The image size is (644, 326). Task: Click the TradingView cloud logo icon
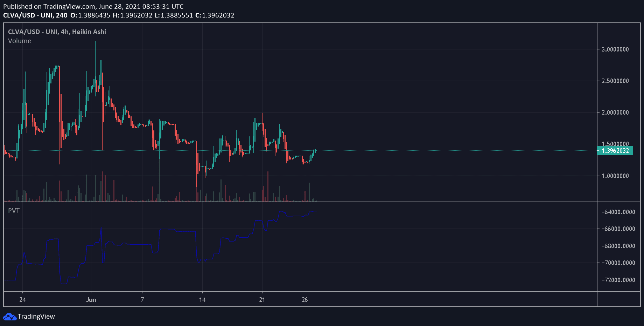pyautogui.click(x=10, y=317)
